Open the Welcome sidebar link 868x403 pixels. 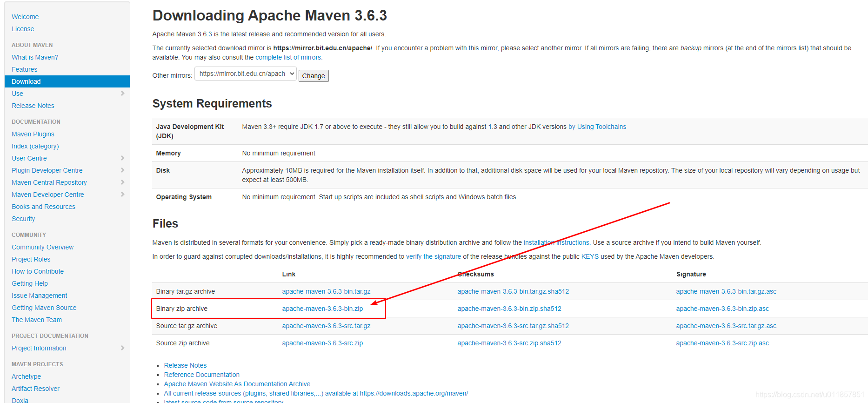[x=25, y=17]
